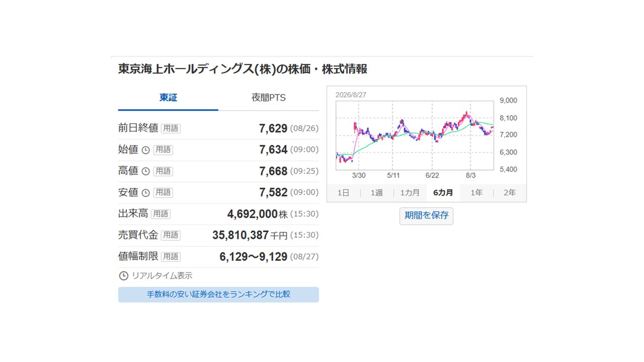This screenshot has width=644, height=362.
Task: Click the clock icon next to 始値
Action: [x=145, y=150]
